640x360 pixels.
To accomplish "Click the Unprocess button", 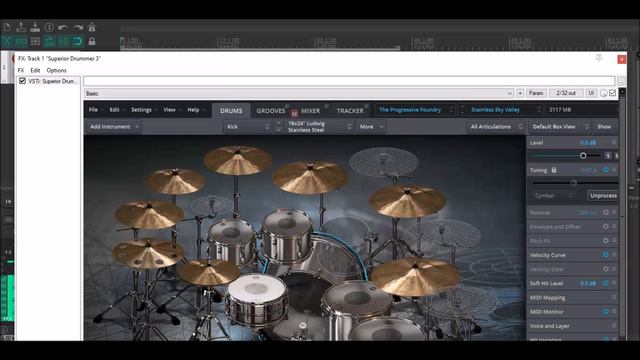I will click(603, 196).
